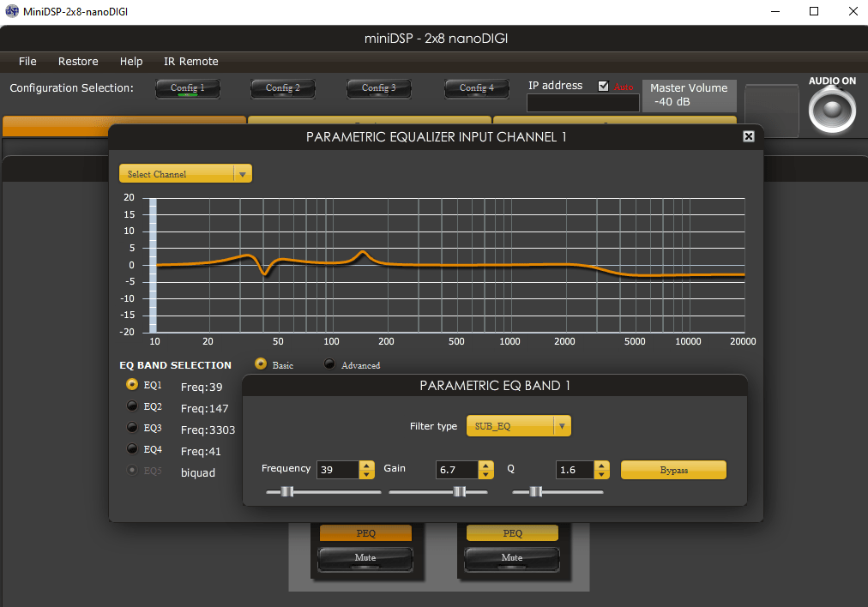Open the orange PEQ button behind the dialog
The height and width of the screenshot is (607, 868).
click(366, 533)
